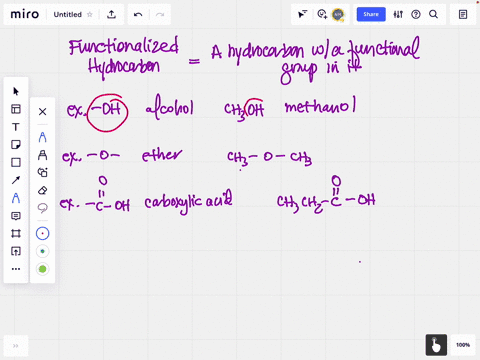Select the Pen tool in main toolbar
Viewport: 480px width, 360px height.
[x=16, y=198]
